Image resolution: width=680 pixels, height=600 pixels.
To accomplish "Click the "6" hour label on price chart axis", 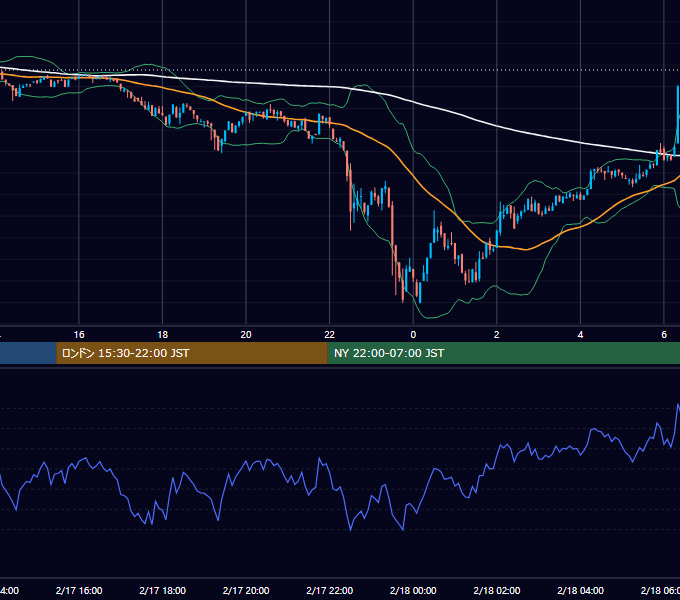I will pos(664,335).
